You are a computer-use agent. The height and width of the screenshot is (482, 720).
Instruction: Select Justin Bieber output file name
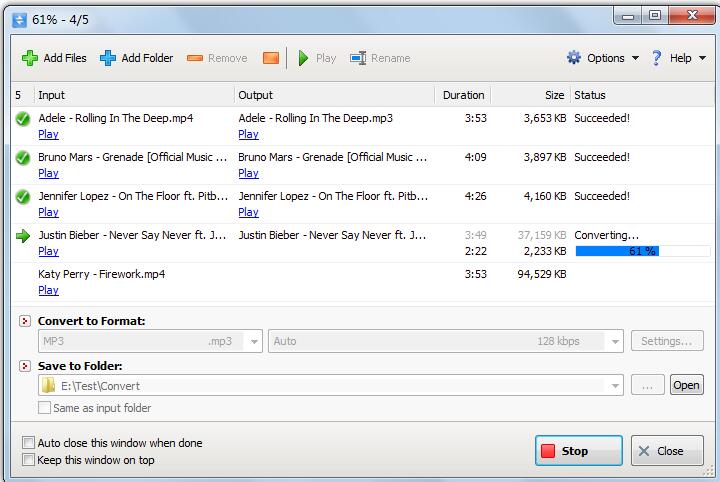pos(332,235)
